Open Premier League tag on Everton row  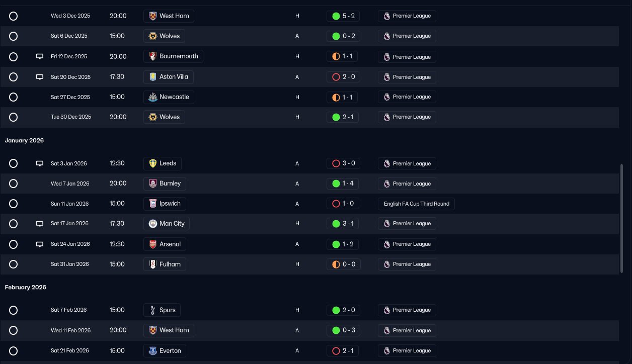(407, 350)
